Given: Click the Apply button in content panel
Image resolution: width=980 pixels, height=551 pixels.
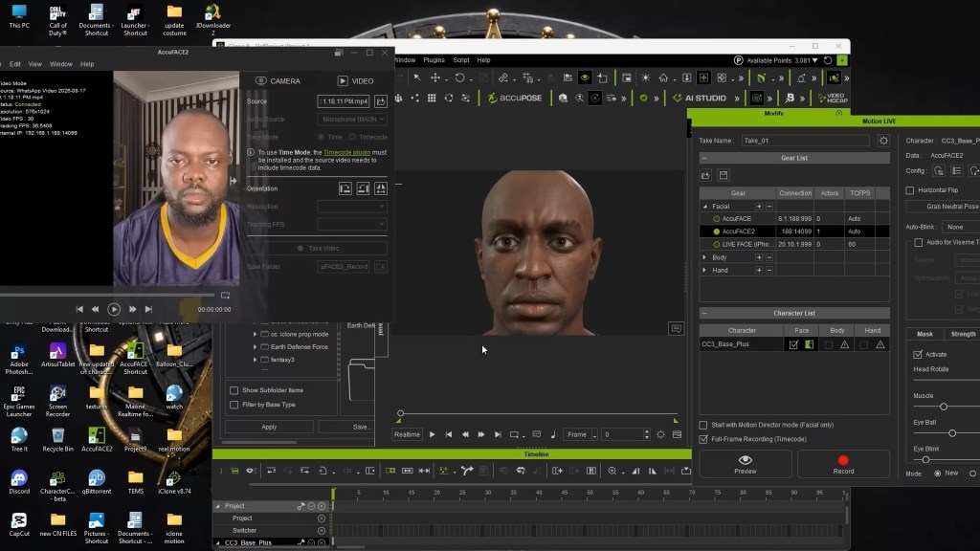Looking at the screenshot, I should [x=269, y=427].
